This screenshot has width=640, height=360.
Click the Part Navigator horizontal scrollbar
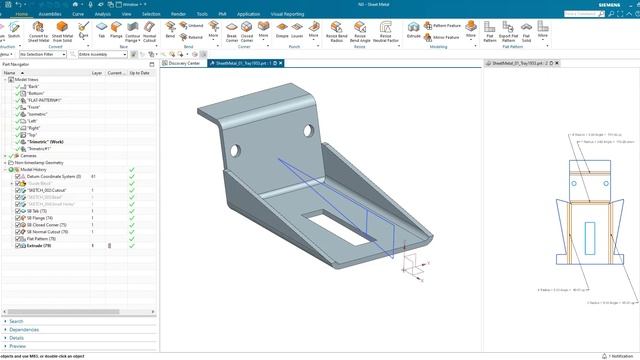[x=63, y=312]
